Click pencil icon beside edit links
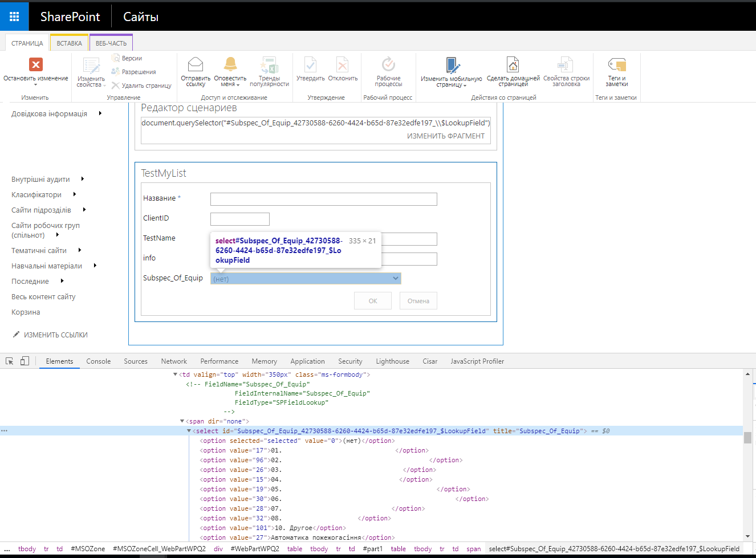Screen dimensions: 756x558 (x=16, y=335)
